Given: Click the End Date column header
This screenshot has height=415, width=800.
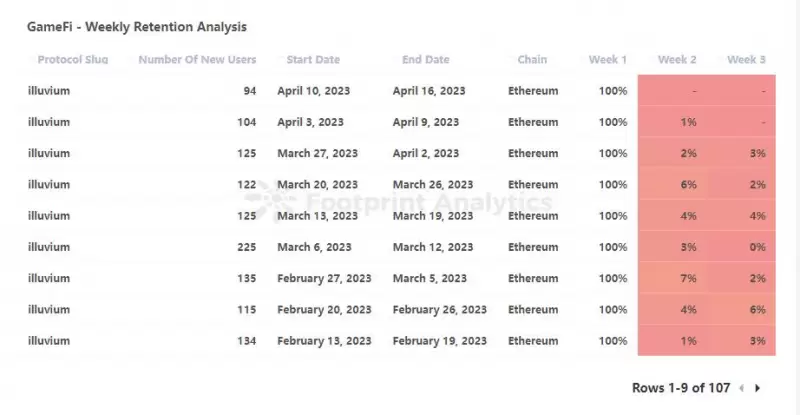Looking at the screenshot, I should 426,60.
